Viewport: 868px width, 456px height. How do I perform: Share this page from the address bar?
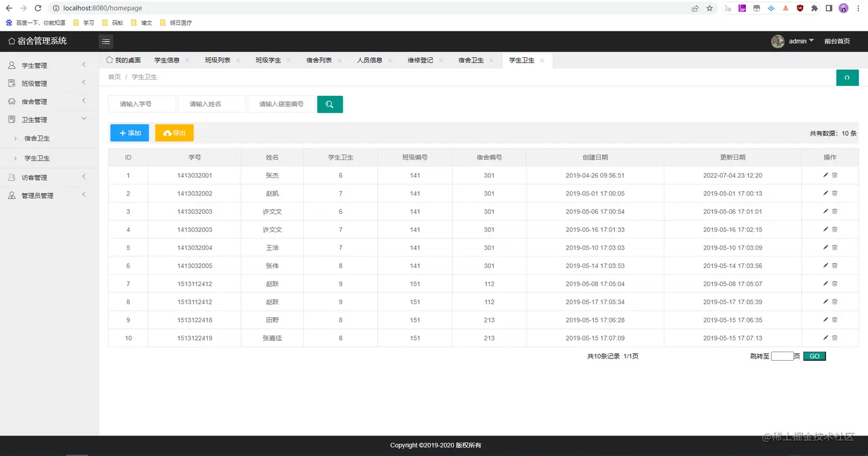tap(695, 8)
